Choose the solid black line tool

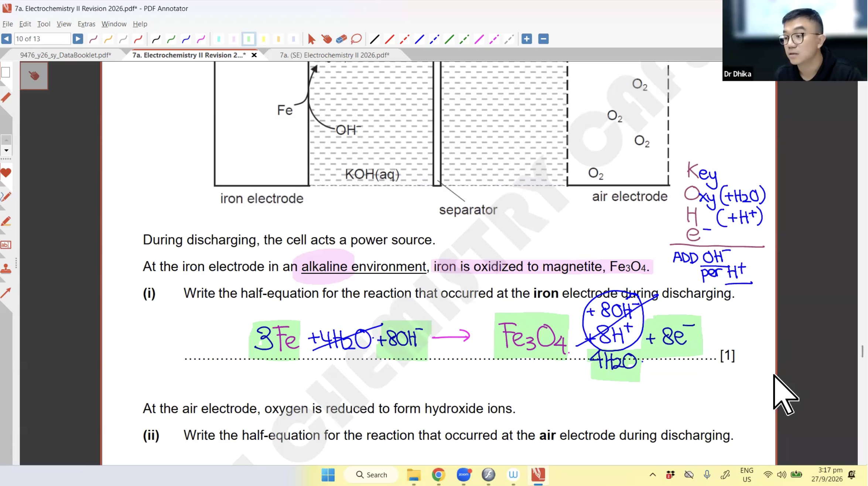pos(375,39)
